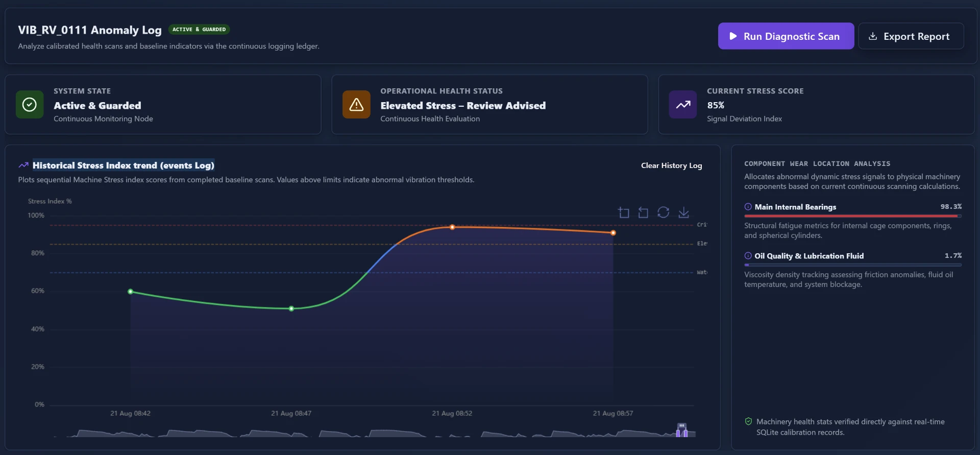
Task: Click the 21 Aug 08:42 x-axis label
Action: point(131,413)
